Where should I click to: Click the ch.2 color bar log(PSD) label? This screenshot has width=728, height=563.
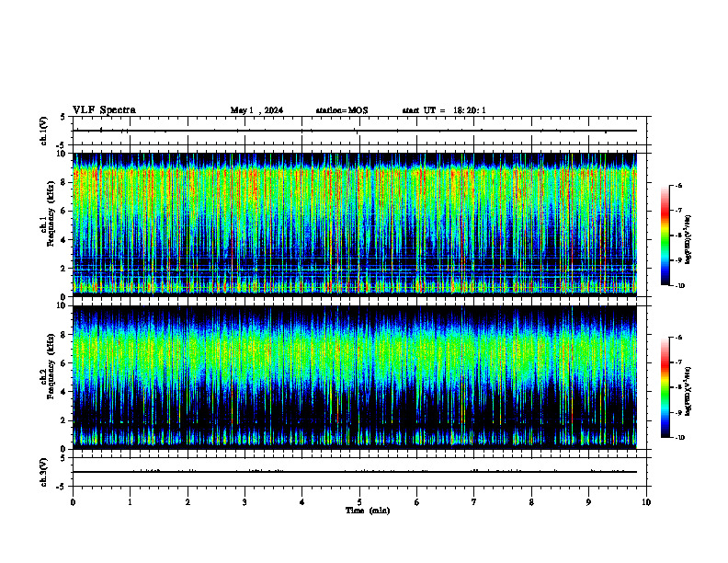coord(688,392)
